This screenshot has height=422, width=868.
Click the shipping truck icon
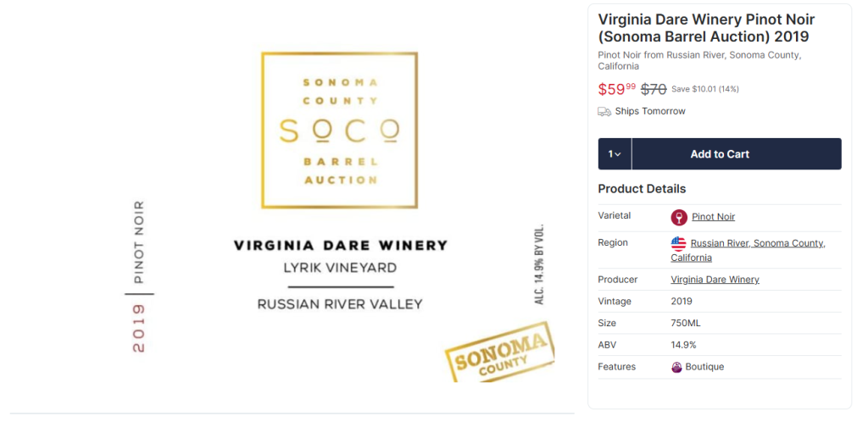(x=604, y=112)
